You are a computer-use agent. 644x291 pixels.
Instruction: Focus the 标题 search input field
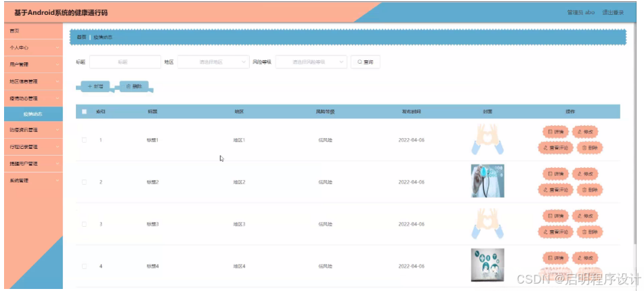pyautogui.click(x=125, y=62)
